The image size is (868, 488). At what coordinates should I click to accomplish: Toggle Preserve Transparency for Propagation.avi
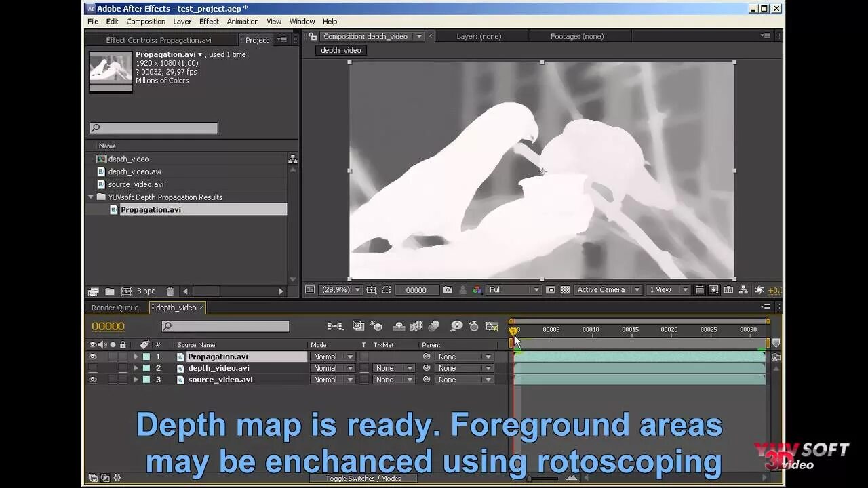pyautogui.click(x=364, y=357)
